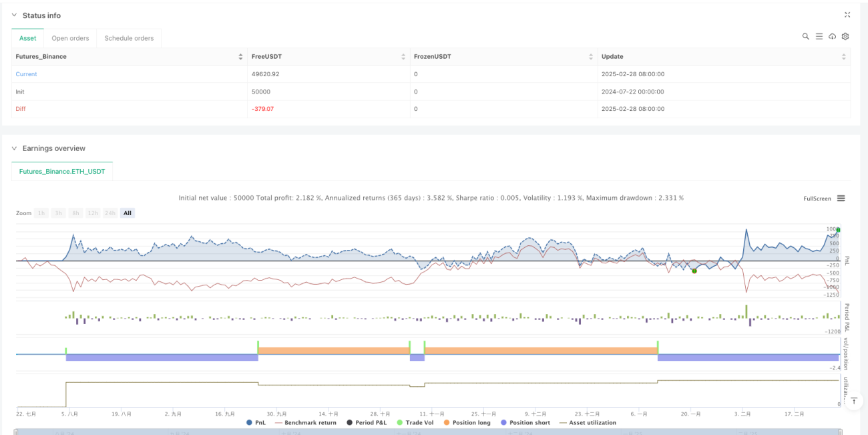Collapse the Status info section
The height and width of the screenshot is (435, 868).
(x=14, y=15)
